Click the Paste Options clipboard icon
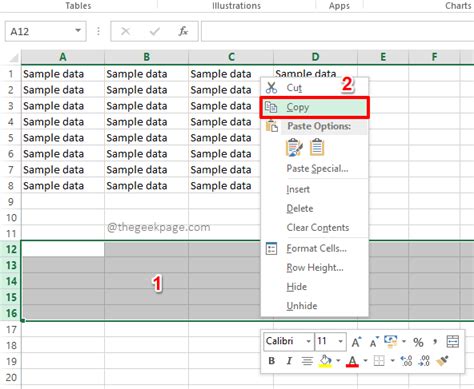The height and width of the screenshot is (389, 474). pos(272,126)
